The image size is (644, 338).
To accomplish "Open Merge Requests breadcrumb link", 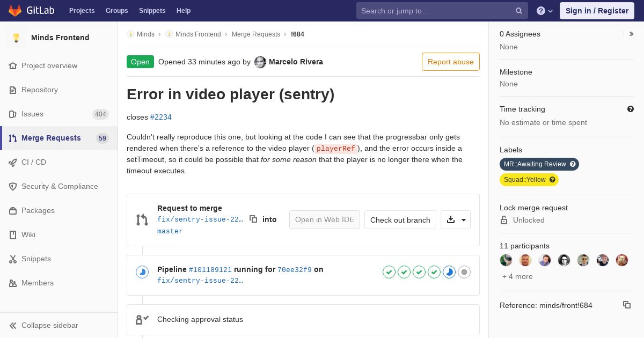I will [256, 34].
